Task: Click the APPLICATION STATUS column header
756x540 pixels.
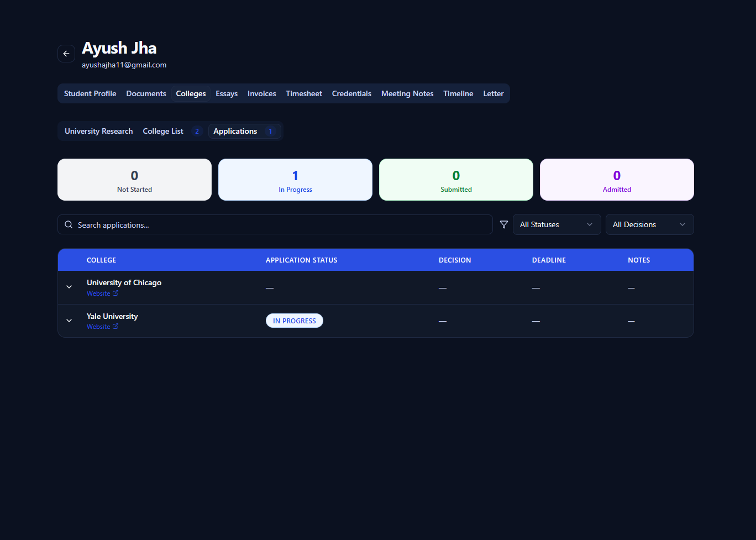Action: click(x=301, y=260)
